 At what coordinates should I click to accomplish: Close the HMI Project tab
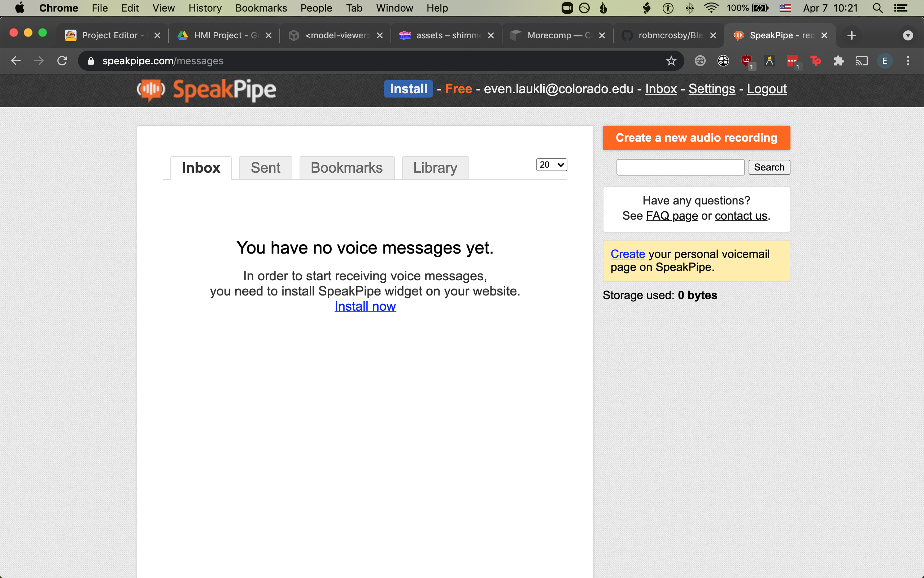269,35
